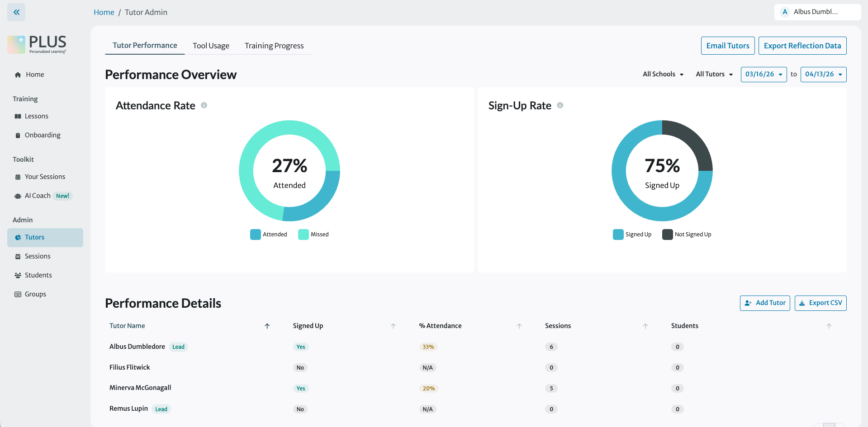Switch to the Tool Usage tab

[x=211, y=46]
